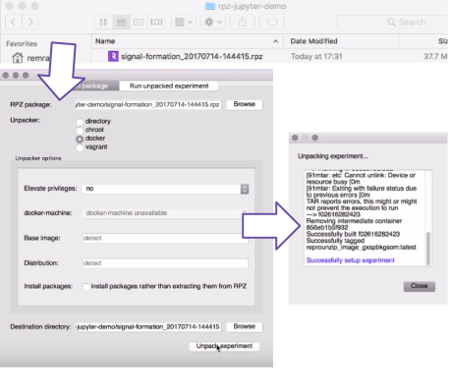Click red close button of unpacker window
The width and height of the screenshot is (450, 372).
pos(6,75)
